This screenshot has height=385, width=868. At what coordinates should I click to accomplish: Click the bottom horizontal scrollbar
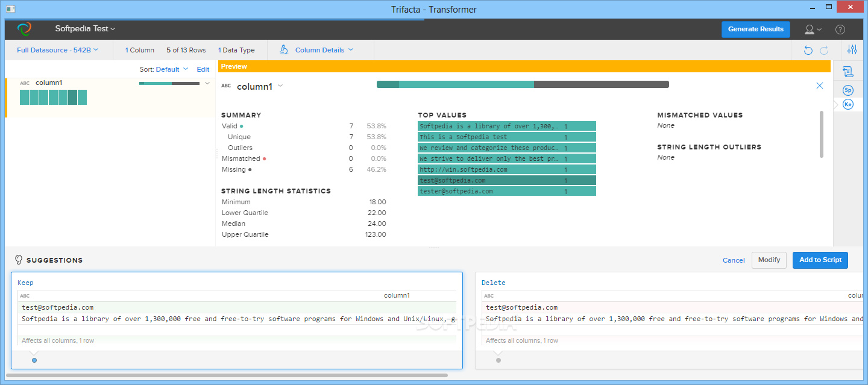click(x=227, y=375)
